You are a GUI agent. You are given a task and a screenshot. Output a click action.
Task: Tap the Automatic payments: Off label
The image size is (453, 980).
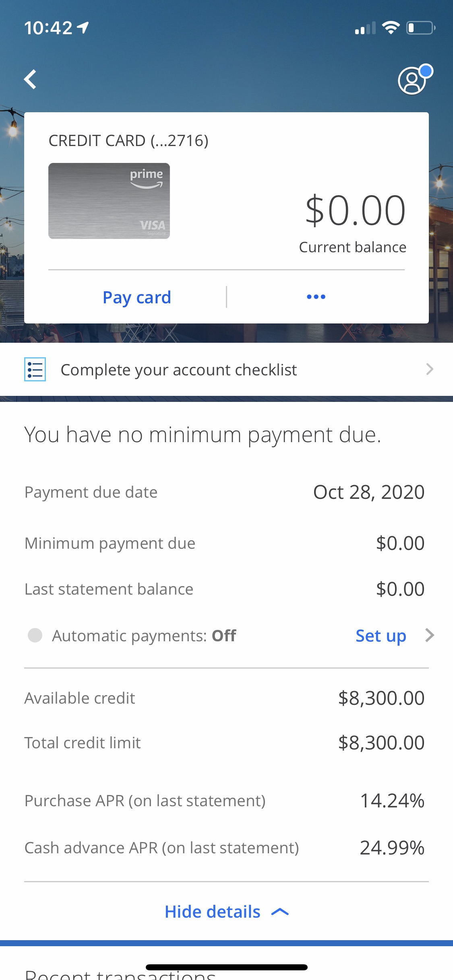tap(144, 636)
